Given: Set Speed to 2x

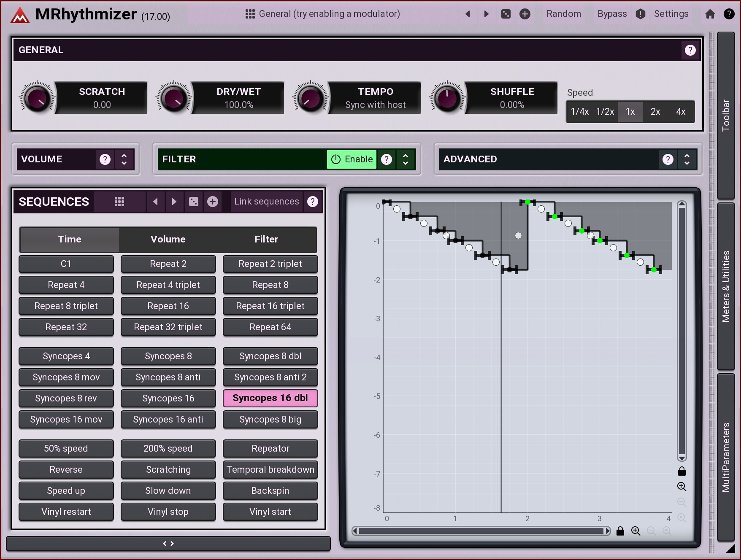Looking at the screenshot, I should tap(655, 112).
